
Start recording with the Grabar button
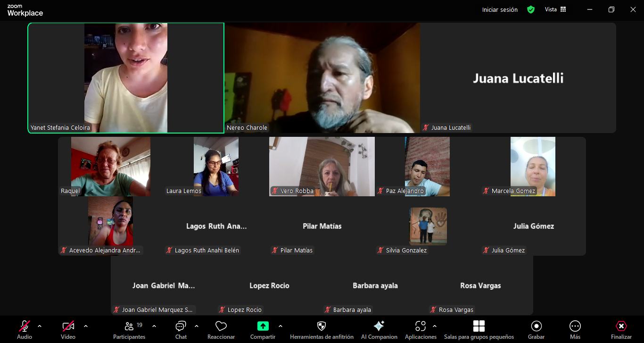point(536,329)
